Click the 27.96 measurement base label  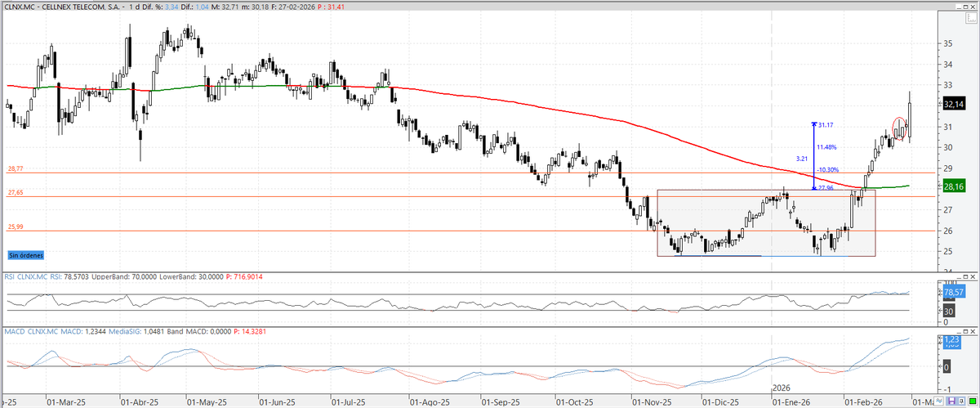[825, 189]
